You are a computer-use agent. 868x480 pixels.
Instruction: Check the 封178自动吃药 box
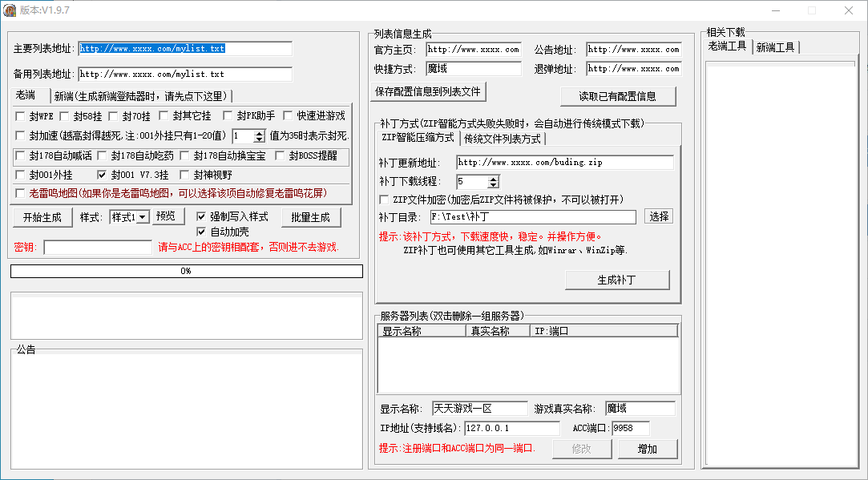[102, 155]
